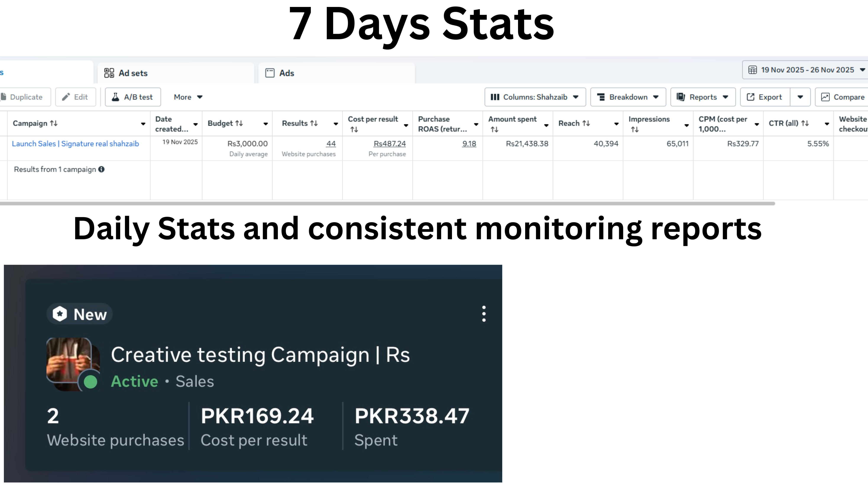Screen dimensions: 868x495
Task: Click info icon beside Results from 1 campaign
Action: coord(101,169)
